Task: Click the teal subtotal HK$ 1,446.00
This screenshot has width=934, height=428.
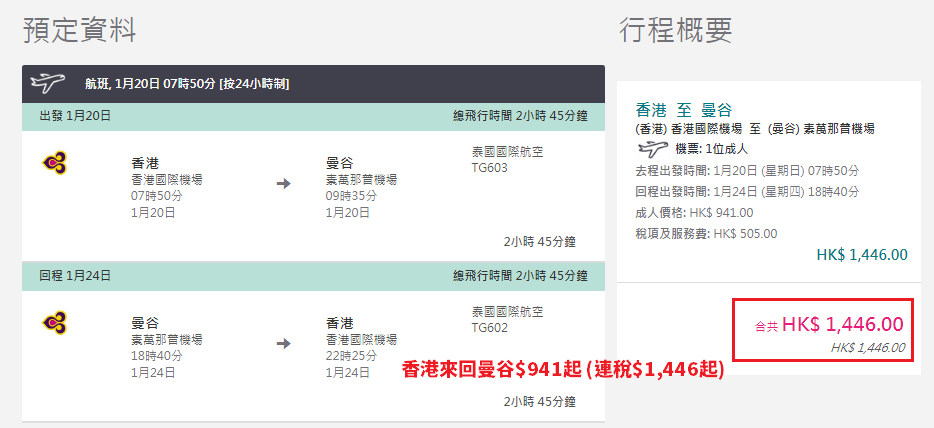Action: (x=862, y=255)
